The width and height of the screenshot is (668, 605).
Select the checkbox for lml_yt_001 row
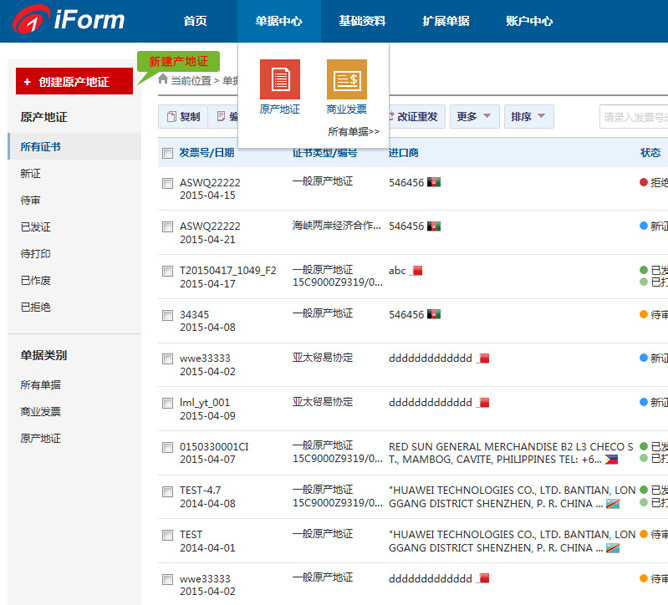point(167,403)
